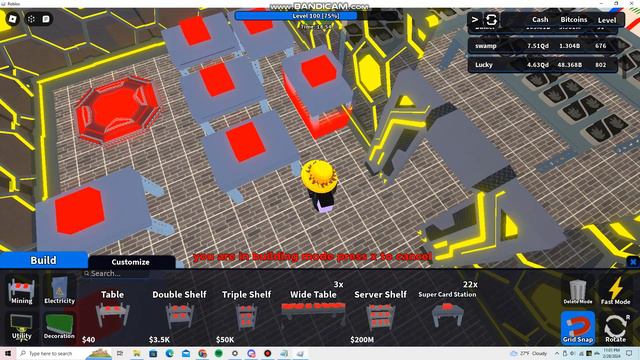640x360 pixels.
Task: Open the Roblox chat icon
Action: 46,19
